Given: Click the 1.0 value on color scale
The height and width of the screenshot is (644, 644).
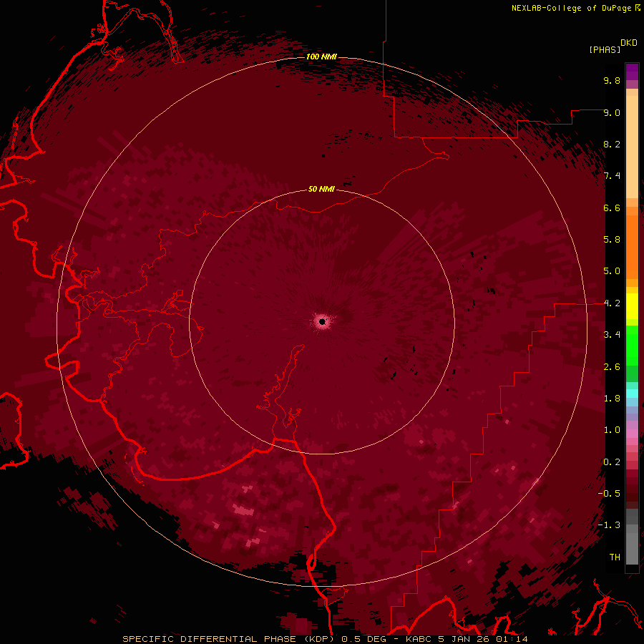Looking at the screenshot, I should click(x=612, y=430).
